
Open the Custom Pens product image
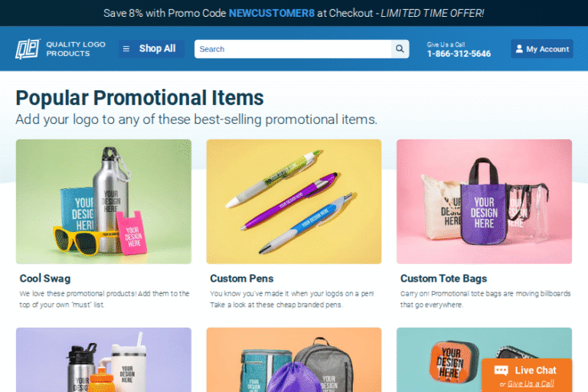[x=294, y=201]
